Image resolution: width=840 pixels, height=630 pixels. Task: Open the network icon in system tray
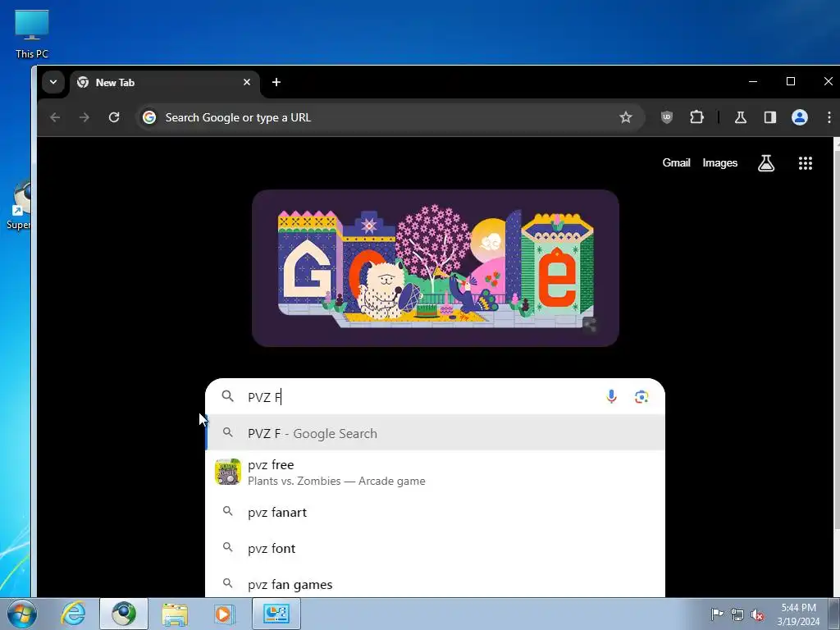point(737,614)
